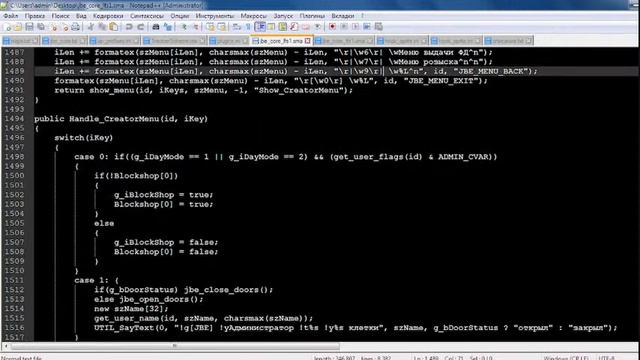Click the Zoom Out toolbar icon

[x=196, y=27]
